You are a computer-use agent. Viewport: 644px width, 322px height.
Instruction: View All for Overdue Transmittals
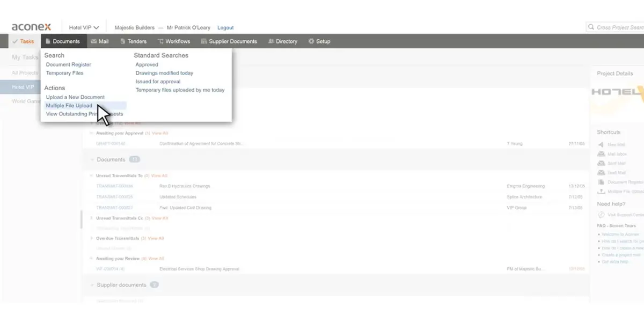tap(156, 238)
